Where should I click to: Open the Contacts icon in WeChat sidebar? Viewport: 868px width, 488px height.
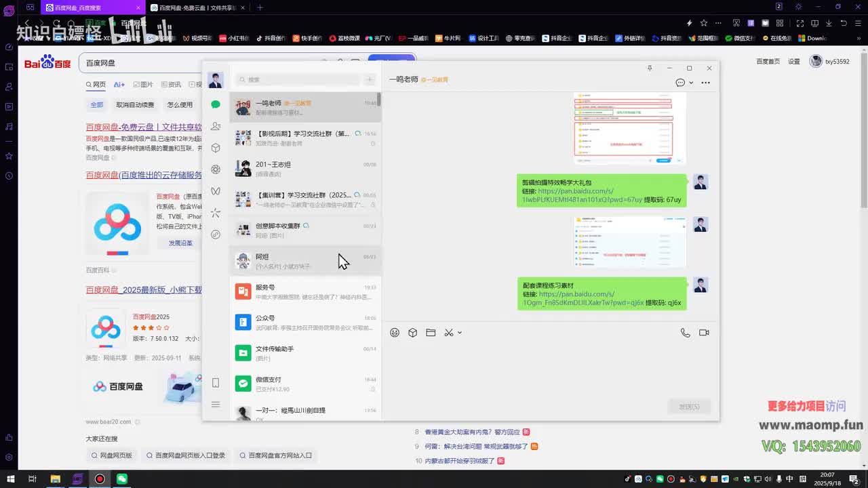[x=216, y=126]
